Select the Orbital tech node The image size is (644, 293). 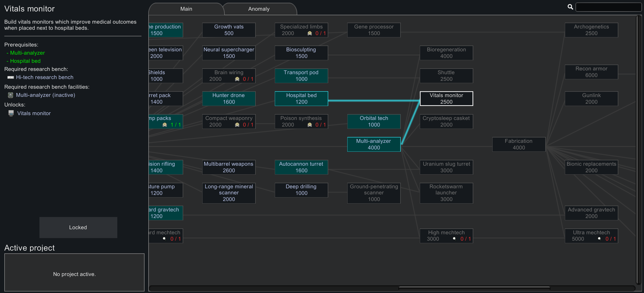pos(374,121)
